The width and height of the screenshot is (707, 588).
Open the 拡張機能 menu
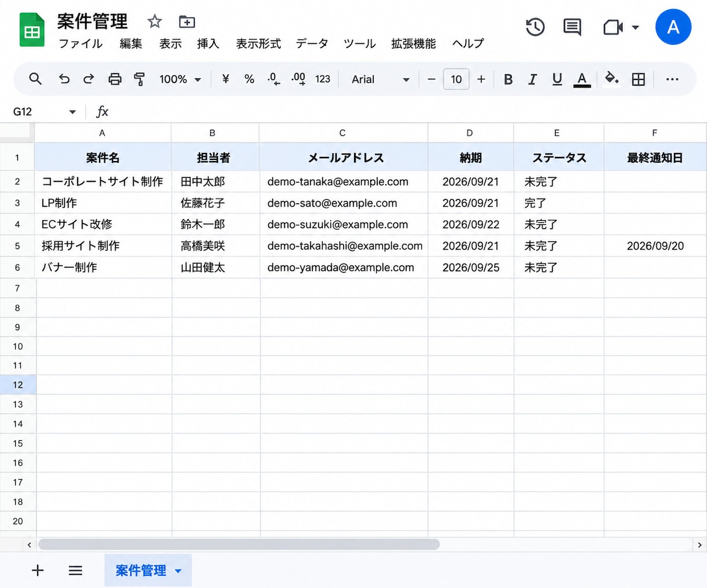[x=413, y=43]
